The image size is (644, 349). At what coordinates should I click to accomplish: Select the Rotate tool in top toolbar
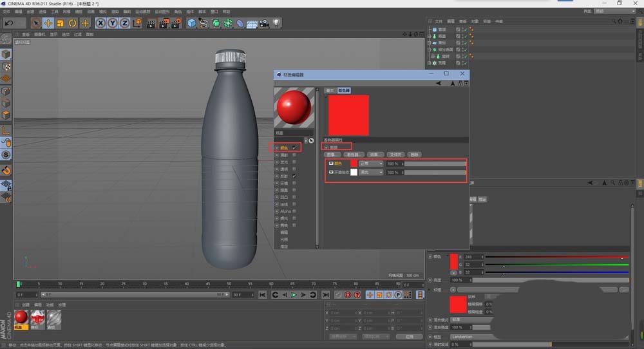point(72,23)
